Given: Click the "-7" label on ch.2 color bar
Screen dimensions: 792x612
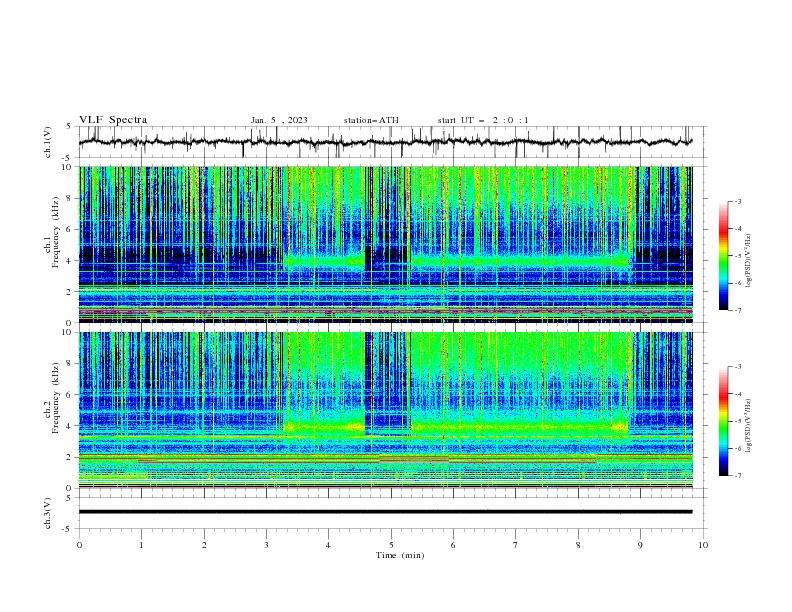Looking at the screenshot, I should point(738,476).
